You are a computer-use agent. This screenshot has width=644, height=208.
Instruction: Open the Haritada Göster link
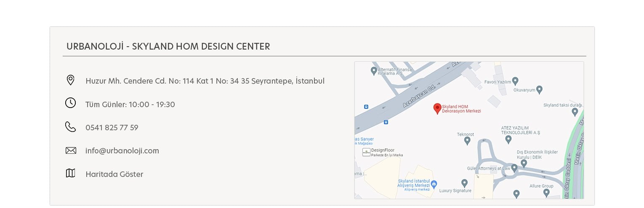[x=114, y=174]
